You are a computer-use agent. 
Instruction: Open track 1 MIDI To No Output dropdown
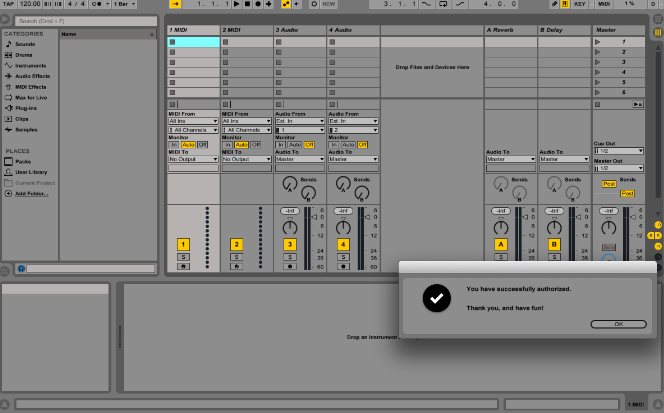193,159
